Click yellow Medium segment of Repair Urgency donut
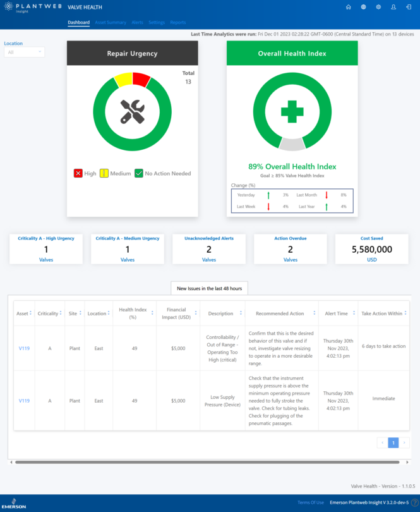The height and width of the screenshot is (512, 420). tap(124, 80)
